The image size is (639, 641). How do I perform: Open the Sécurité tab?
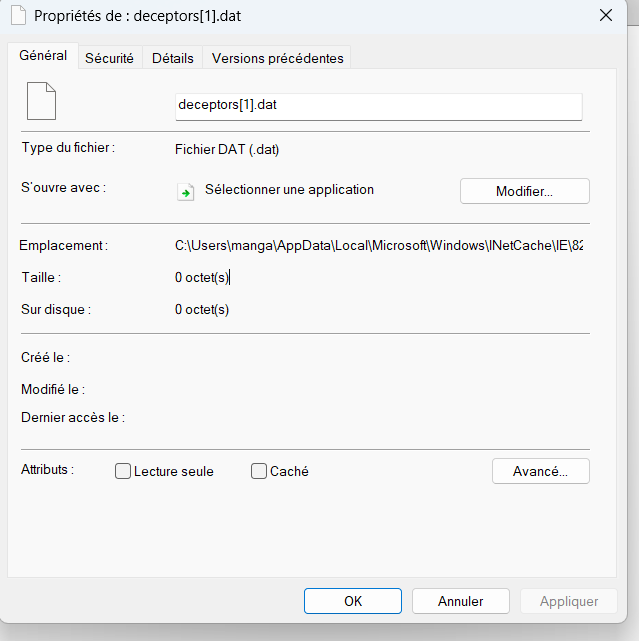tap(109, 58)
